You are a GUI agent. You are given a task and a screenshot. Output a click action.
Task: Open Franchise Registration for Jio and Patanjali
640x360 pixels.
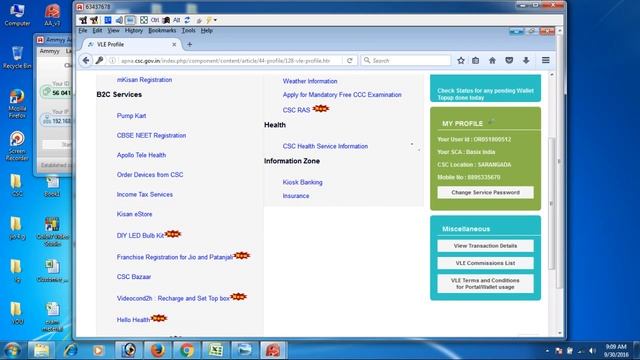[175, 257]
